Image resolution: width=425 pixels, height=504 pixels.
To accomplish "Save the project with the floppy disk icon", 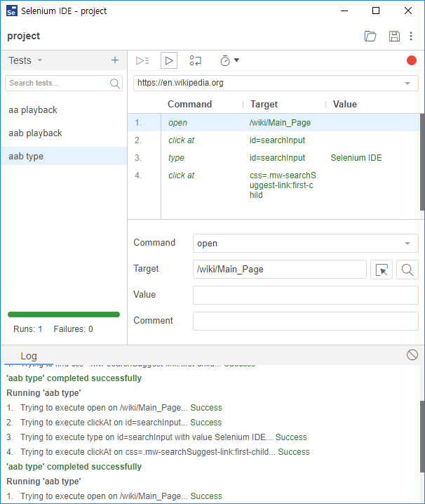I will point(394,36).
